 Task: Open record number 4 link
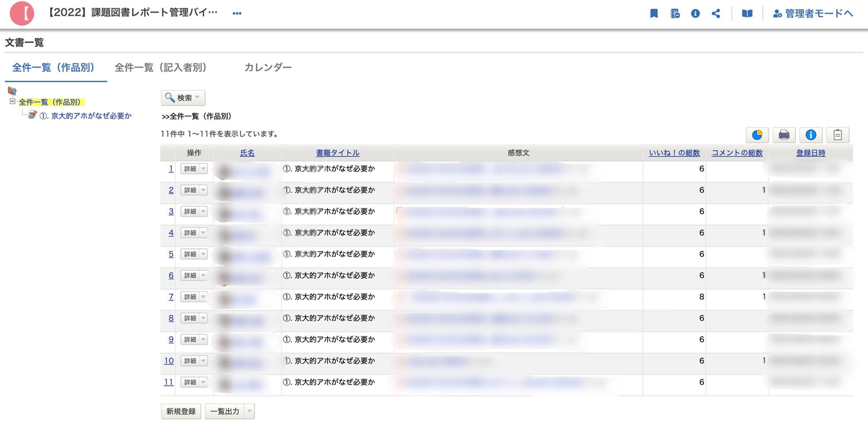(x=171, y=233)
